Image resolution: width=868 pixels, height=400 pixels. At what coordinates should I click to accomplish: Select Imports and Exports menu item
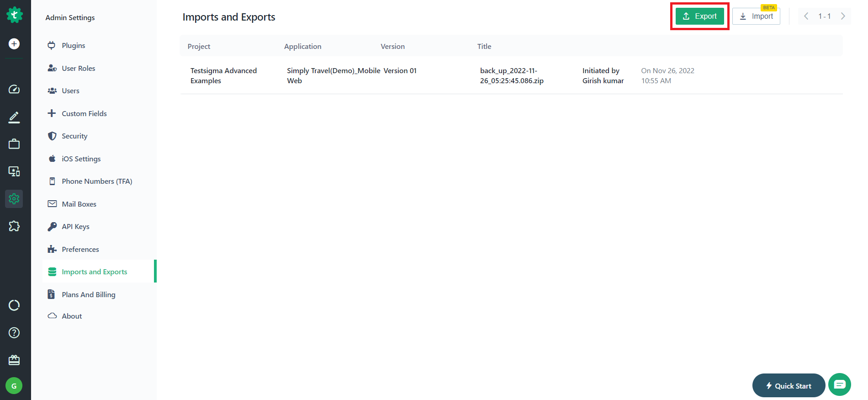(99, 272)
